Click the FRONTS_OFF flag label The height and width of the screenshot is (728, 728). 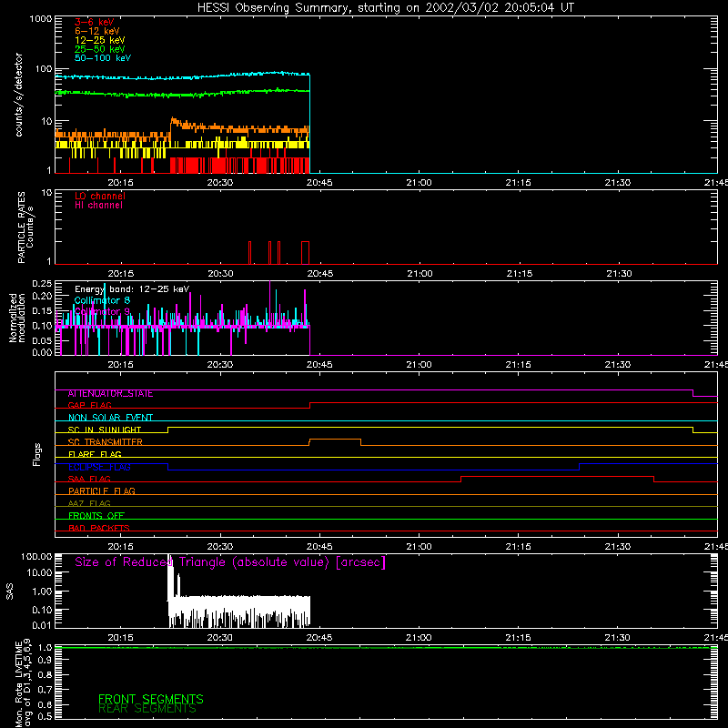click(96, 516)
